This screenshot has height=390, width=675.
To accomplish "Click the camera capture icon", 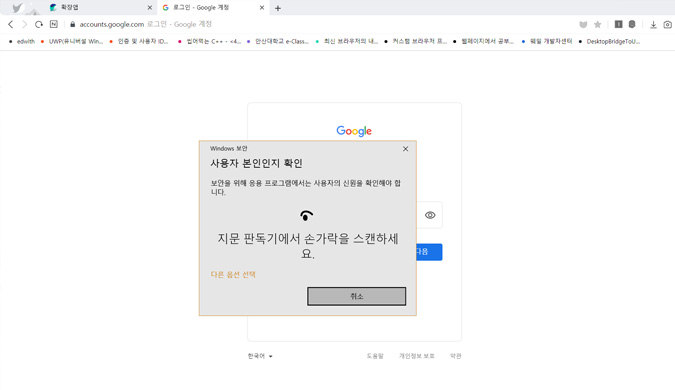I will 667,25.
